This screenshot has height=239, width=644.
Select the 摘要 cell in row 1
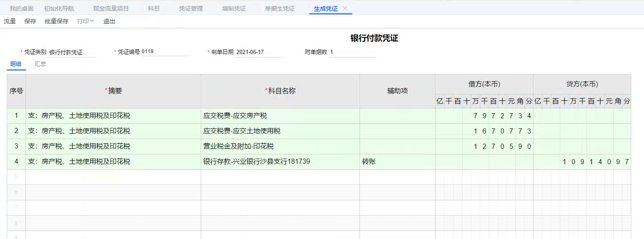pos(113,116)
